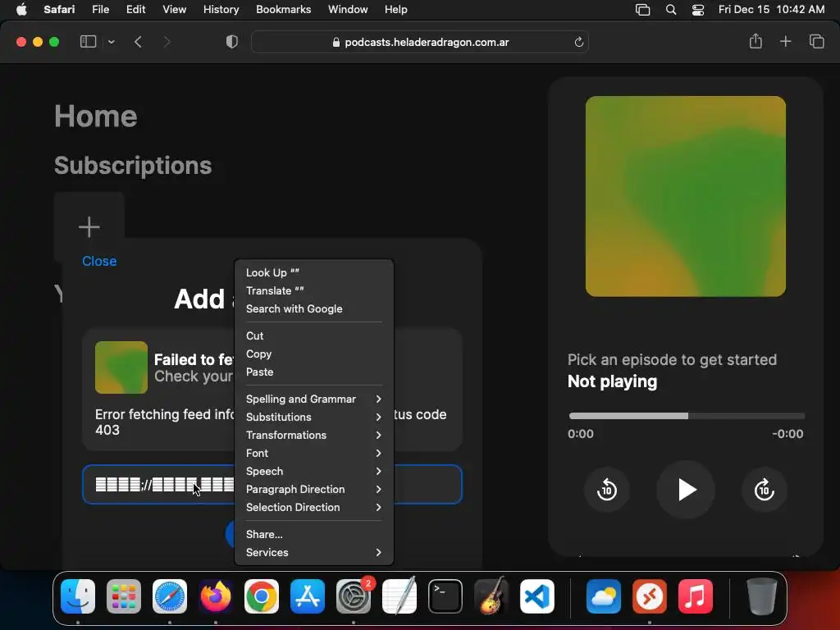
Task: Choose Look Up from context menu
Action: [314, 272]
